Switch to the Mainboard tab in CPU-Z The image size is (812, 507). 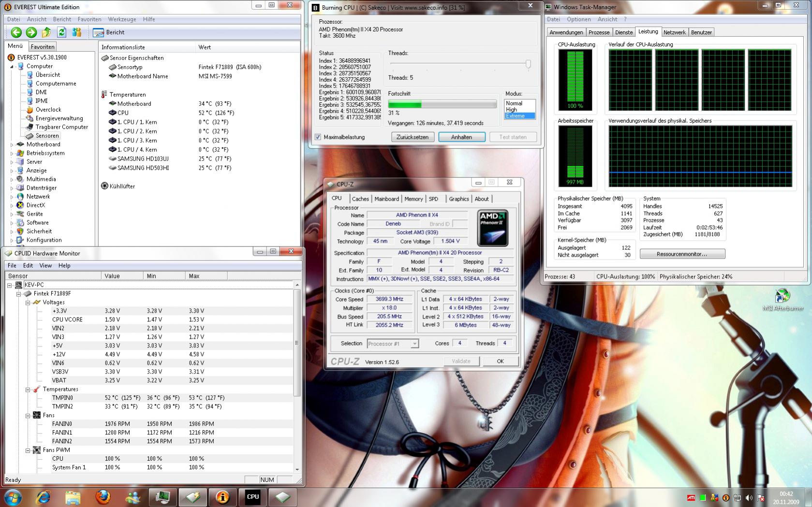click(386, 199)
